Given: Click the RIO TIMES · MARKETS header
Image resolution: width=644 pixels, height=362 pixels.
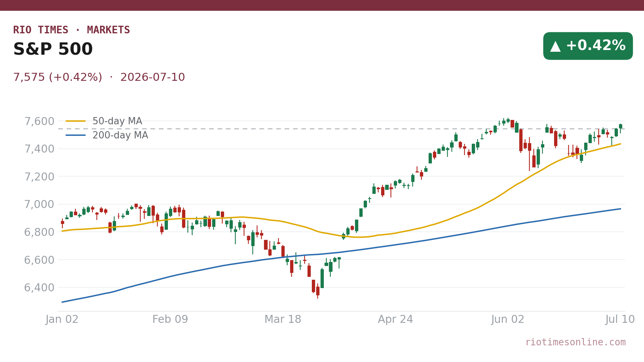Looking at the screenshot, I should pos(71,30).
